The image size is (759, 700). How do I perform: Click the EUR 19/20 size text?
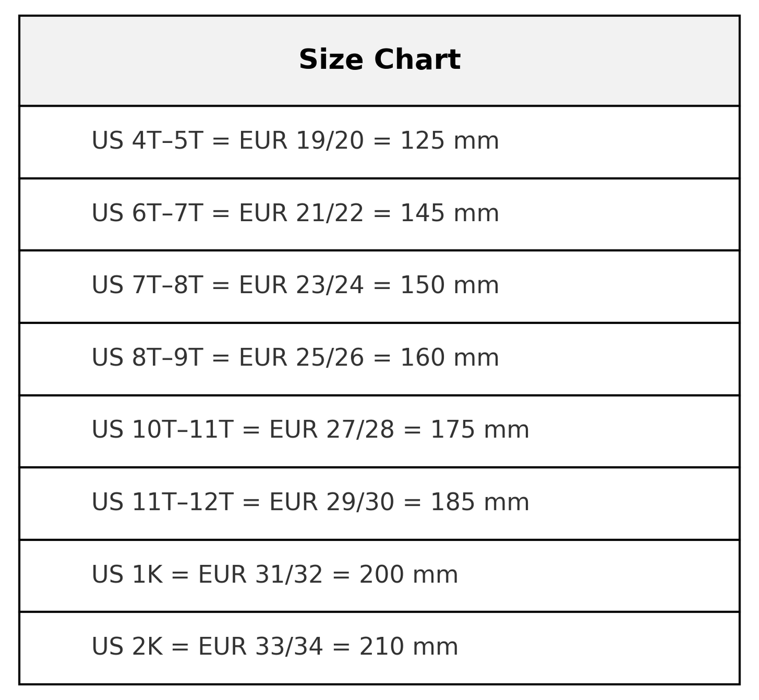pos(301,141)
